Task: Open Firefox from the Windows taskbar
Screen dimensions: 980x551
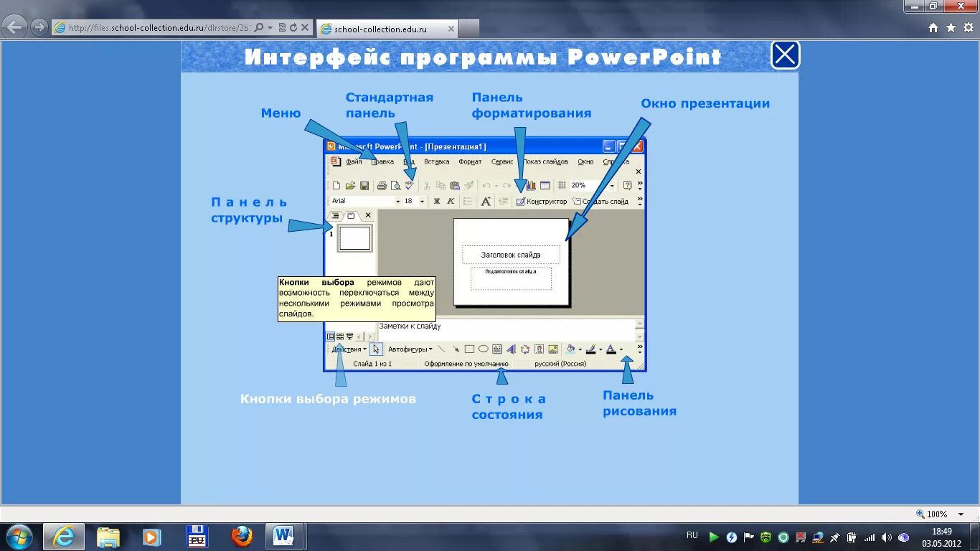Action: coord(242,536)
